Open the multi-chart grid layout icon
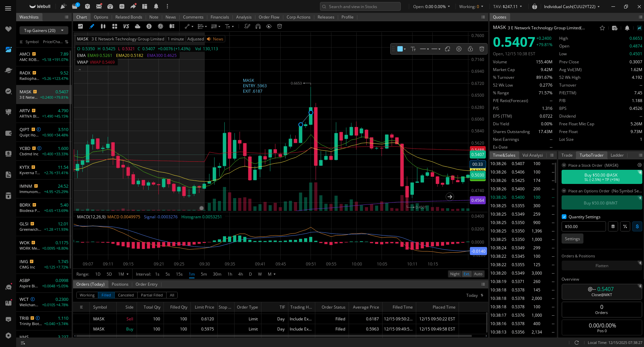 pyautogui.click(x=115, y=26)
